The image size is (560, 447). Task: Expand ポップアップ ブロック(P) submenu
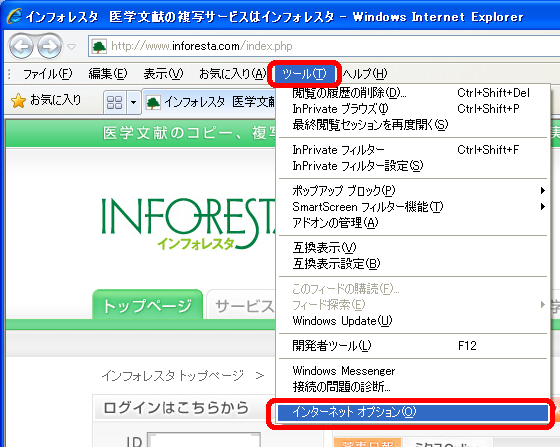413,191
